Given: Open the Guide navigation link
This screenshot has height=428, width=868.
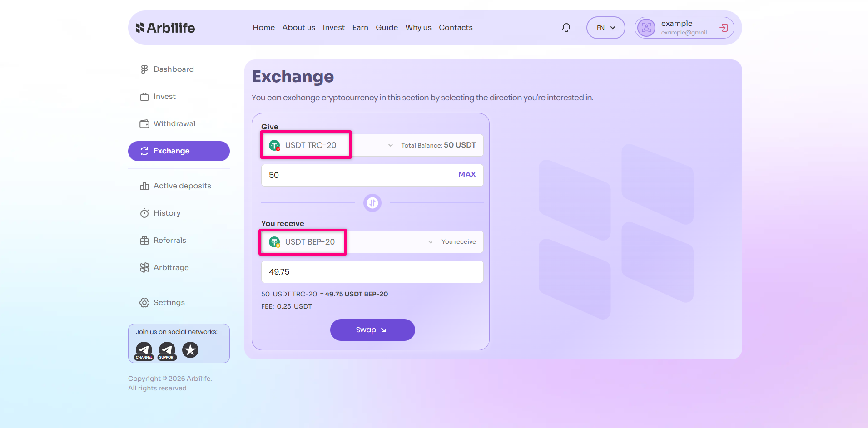Looking at the screenshot, I should click(x=387, y=28).
